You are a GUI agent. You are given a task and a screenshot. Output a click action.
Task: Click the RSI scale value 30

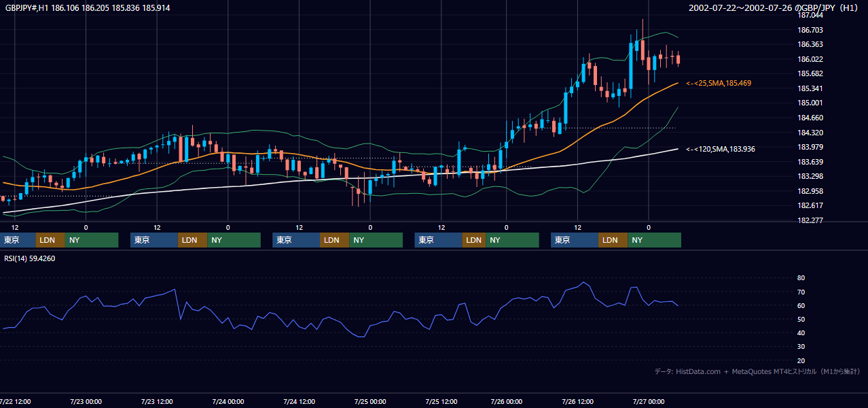click(801, 346)
